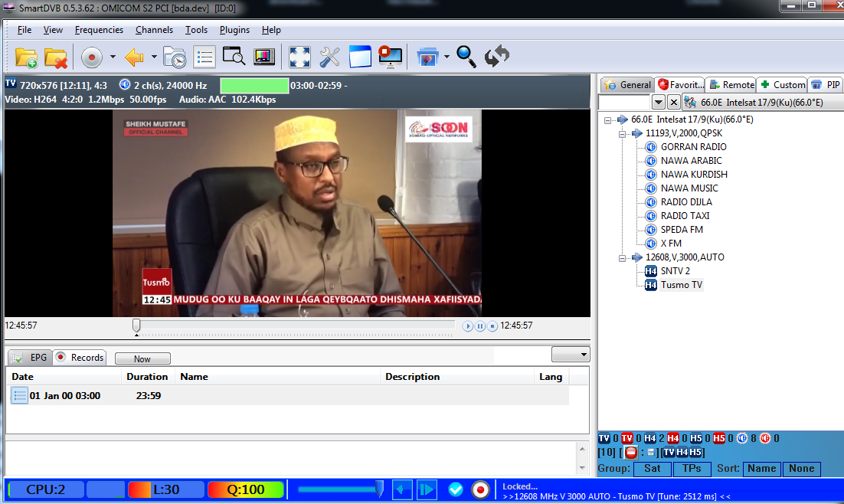Click the blue picture folder snapshot icon
The height and width of the screenshot is (504, 844).
tap(427, 57)
